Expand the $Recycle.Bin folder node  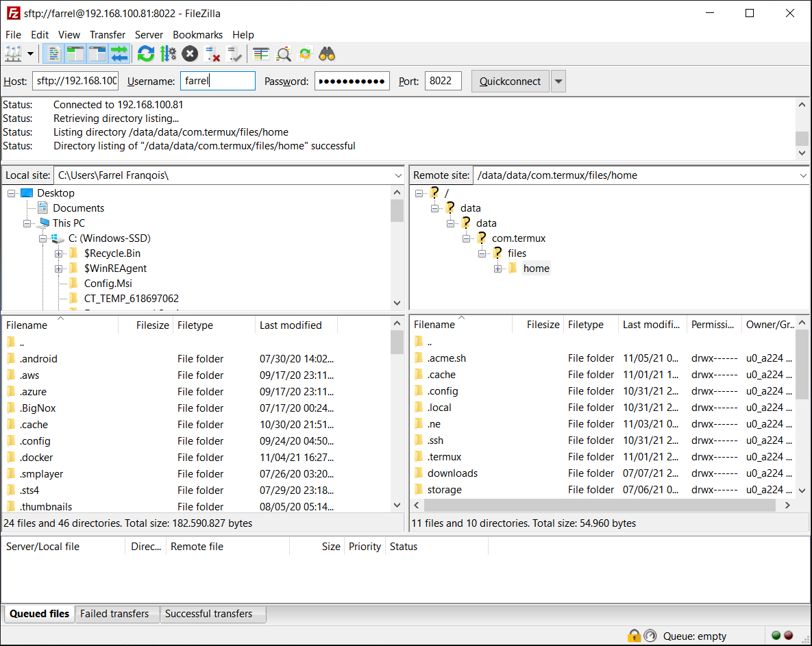[58, 253]
